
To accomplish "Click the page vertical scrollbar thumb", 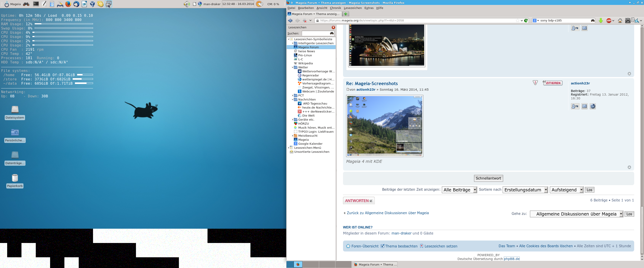I will [x=642, y=230].
